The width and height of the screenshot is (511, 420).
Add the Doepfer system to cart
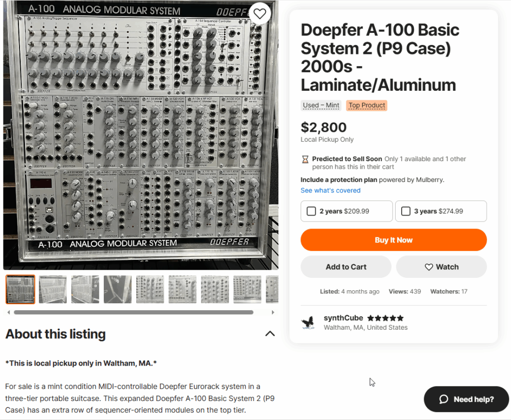click(x=346, y=267)
